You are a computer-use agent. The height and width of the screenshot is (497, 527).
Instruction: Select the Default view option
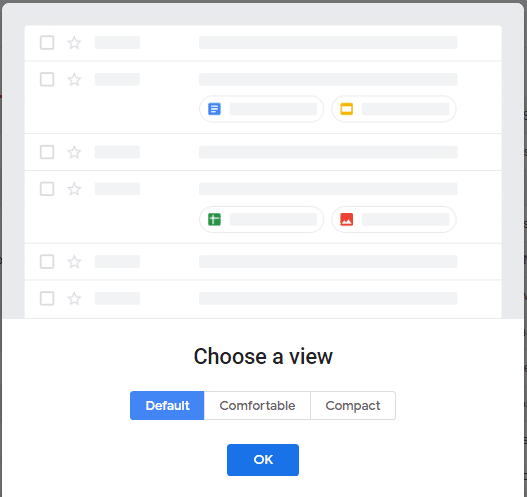click(167, 406)
